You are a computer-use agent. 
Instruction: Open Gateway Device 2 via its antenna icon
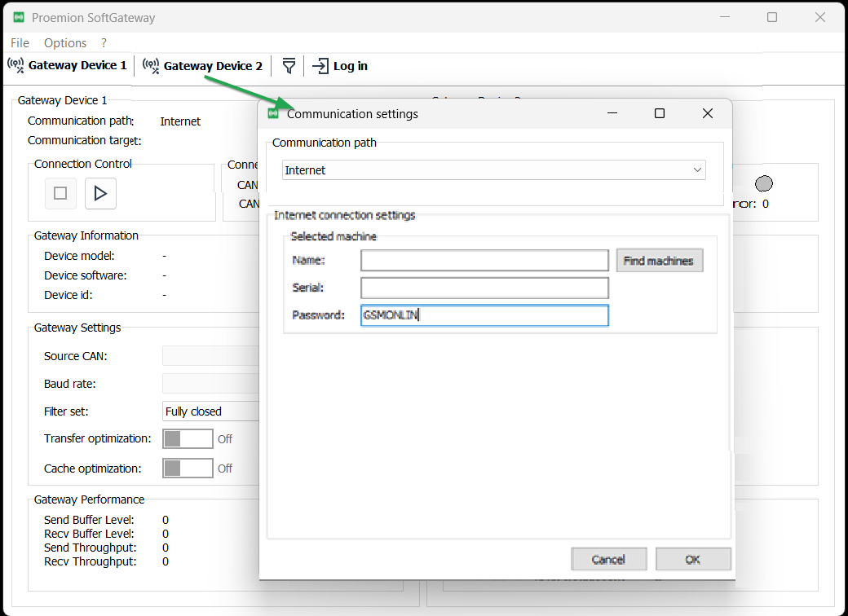coord(151,65)
